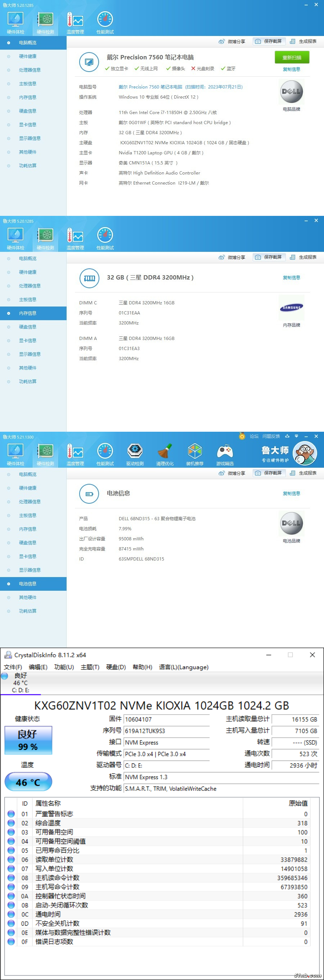Select 显卡信息 in the 内存信息 window sidebar
This screenshot has height=980, width=324.
[x=33, y=340]
